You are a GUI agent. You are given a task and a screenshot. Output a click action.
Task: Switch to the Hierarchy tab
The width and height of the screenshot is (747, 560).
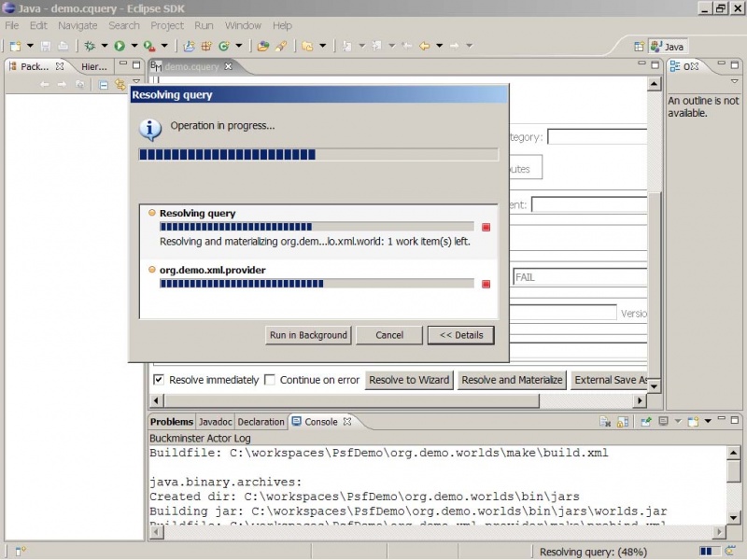[x=94, y=66]
